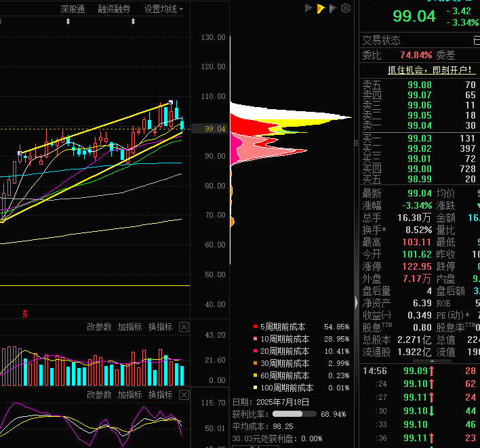
Task: Select the gray chip flame view icon
Action: [333, 9]
